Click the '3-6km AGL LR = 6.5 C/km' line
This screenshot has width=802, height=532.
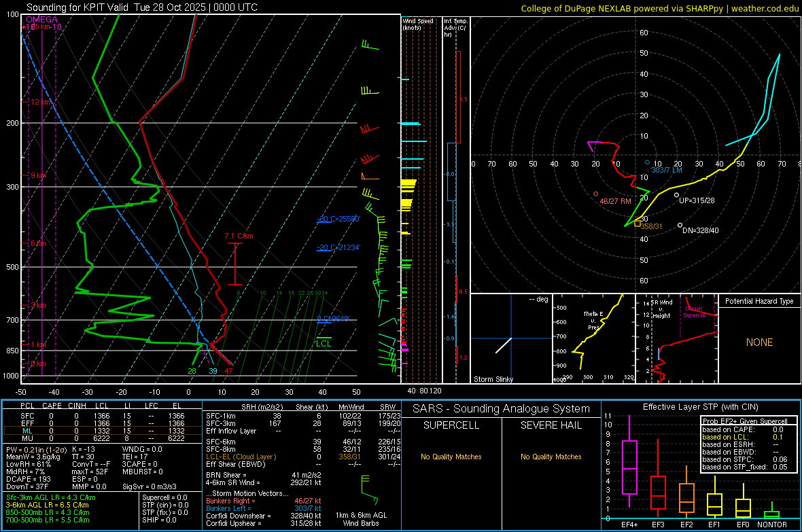48,505
